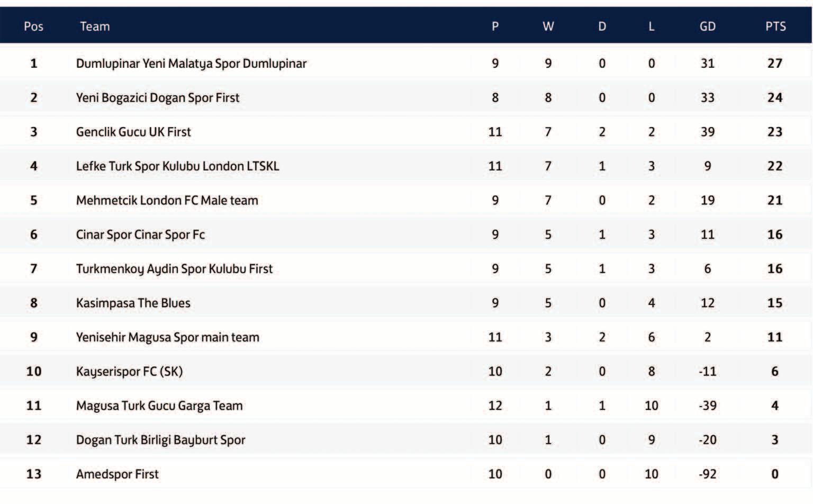The width and height of the screenshot is (813, 504).
Task: Click Lefke Turk Spor Kulubu London LTSKL
Action: click(177, 166)
